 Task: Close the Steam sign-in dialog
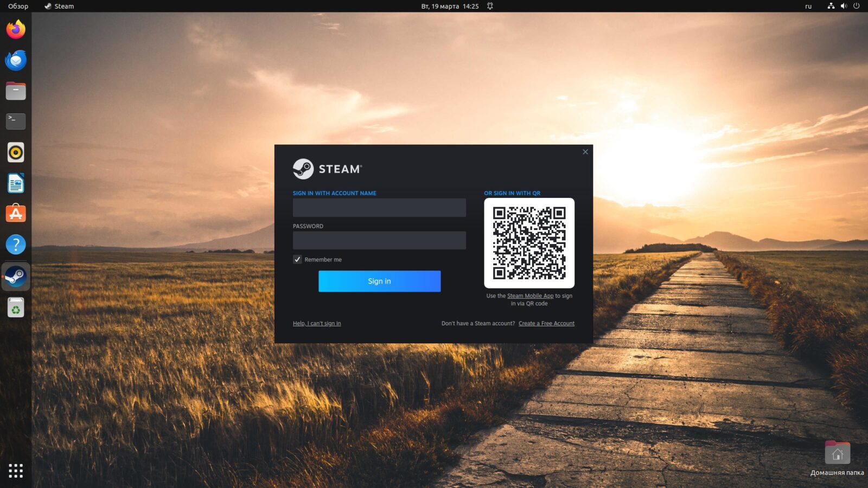585,152
